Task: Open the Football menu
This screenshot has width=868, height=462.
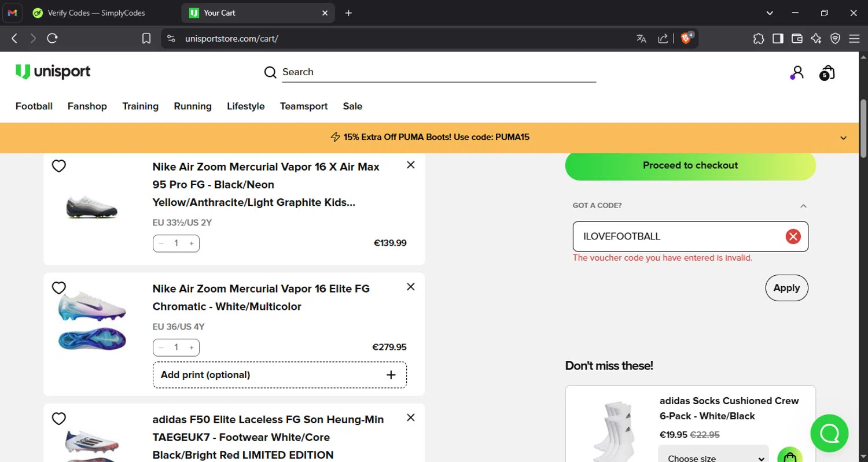Action: point(34,106)
